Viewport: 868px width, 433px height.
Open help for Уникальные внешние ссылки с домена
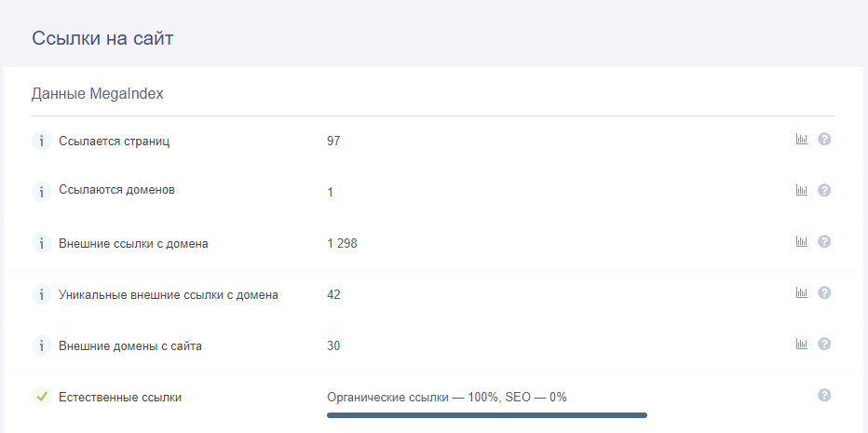pyautogui.click(x=824, y=293)
